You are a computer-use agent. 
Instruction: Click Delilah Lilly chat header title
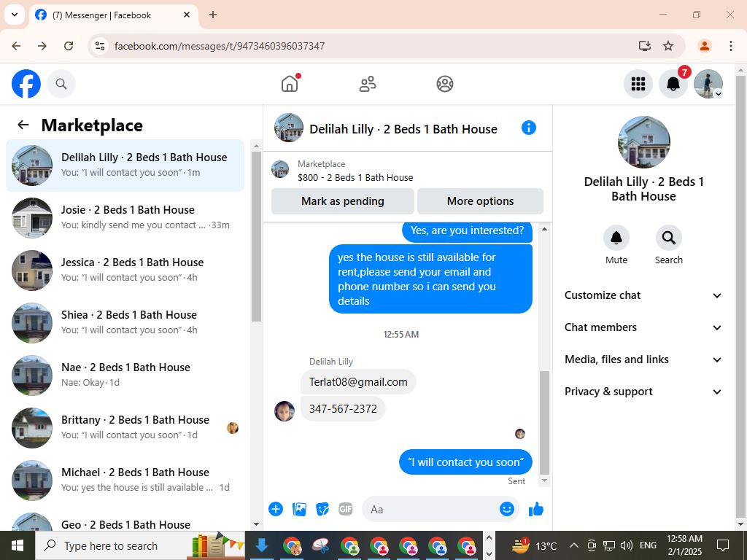(403, 129)
